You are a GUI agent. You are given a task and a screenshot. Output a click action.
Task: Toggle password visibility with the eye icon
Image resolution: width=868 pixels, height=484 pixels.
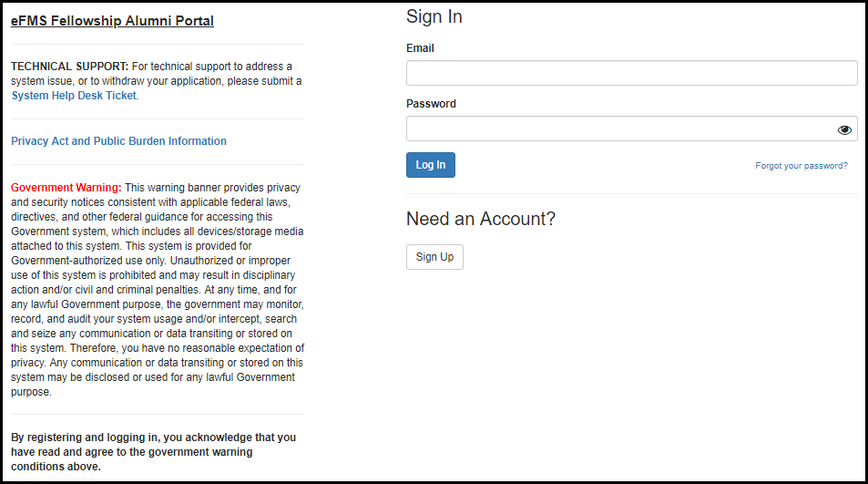[844, 129]
